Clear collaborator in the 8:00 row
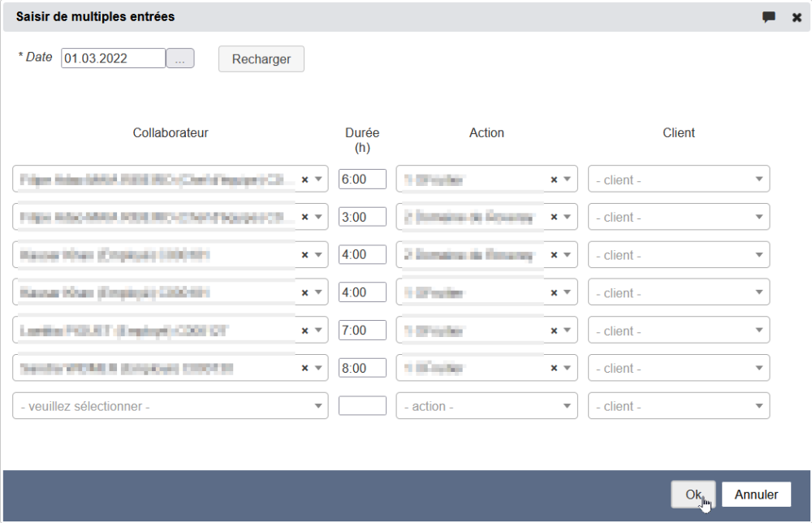Screen dimensions: 812x523 [x=305, y=368]
